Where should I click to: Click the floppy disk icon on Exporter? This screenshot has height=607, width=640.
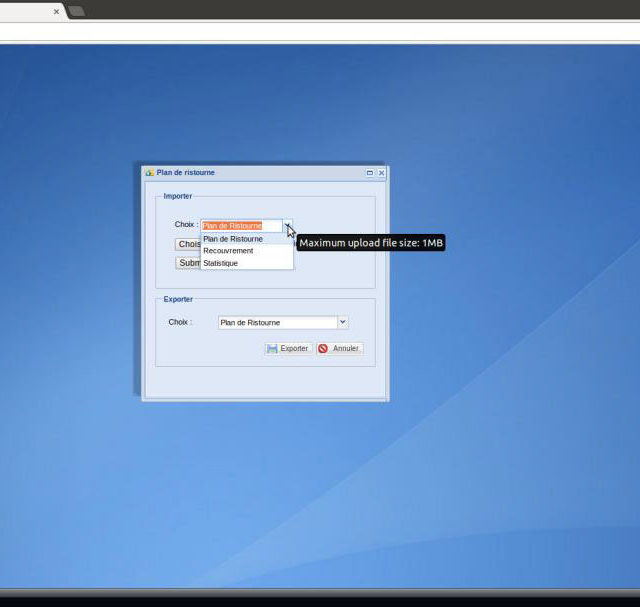pyautogui.click(x=272, y=349)
